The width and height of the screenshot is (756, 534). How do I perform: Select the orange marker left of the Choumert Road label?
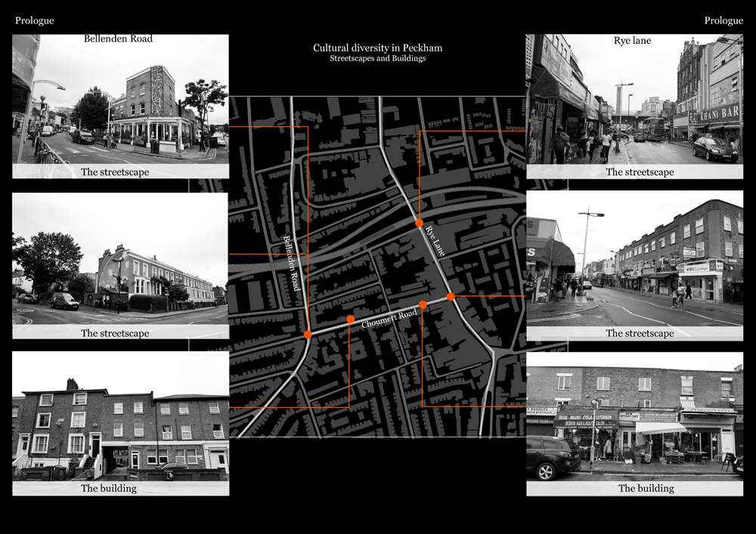350,319
